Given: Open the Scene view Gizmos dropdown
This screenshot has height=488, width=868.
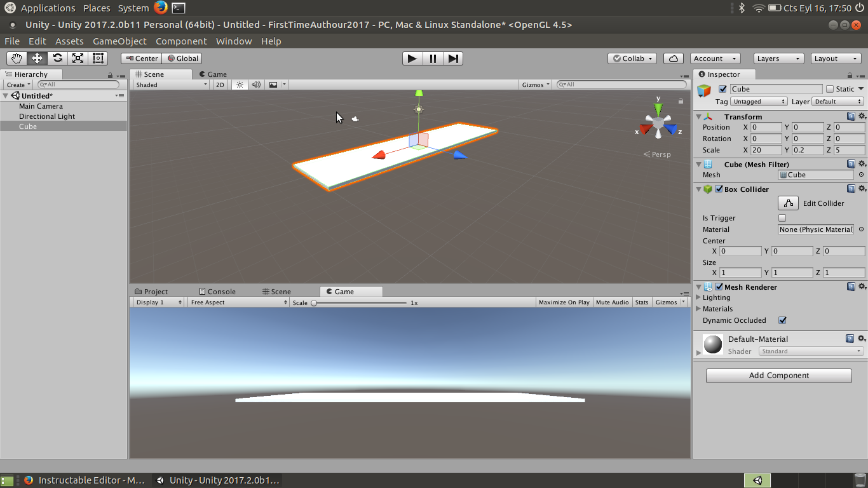Looking at the screenshot, I should click(536, 85).
